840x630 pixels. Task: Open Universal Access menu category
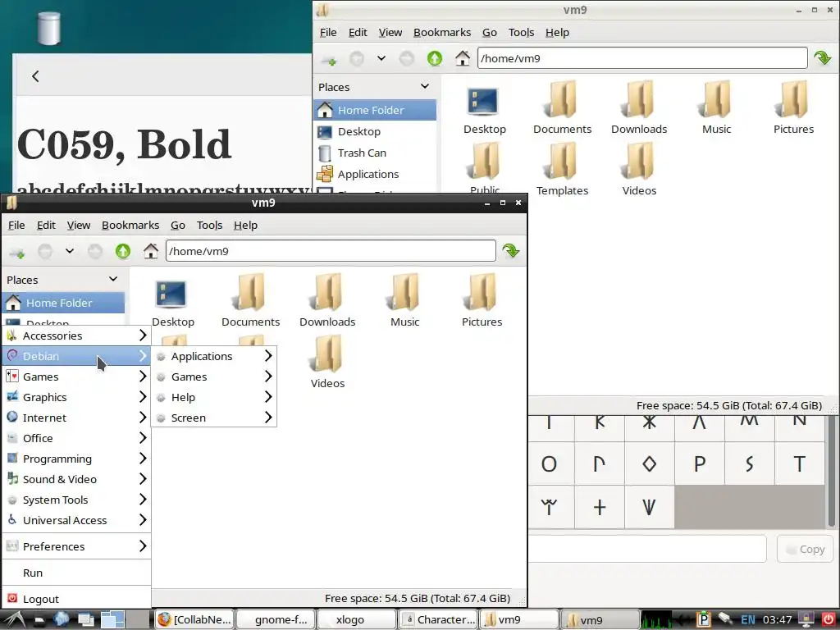[x=76, y=519]
